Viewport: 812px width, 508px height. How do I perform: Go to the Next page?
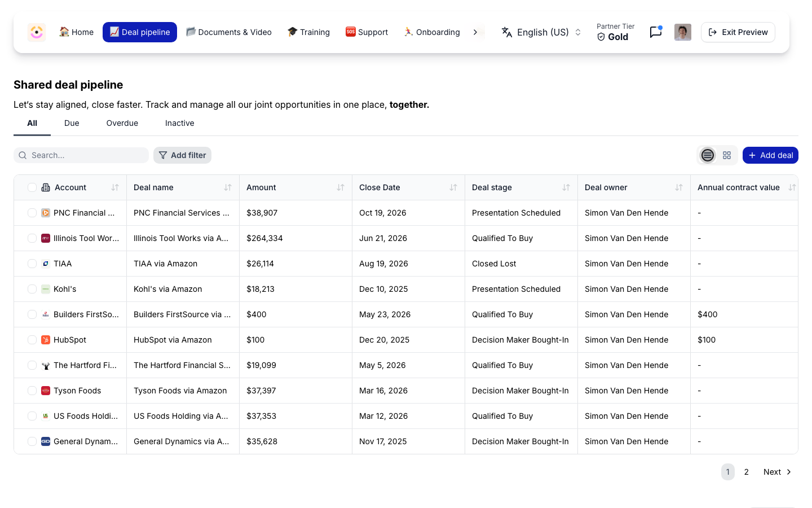[778, 472]
